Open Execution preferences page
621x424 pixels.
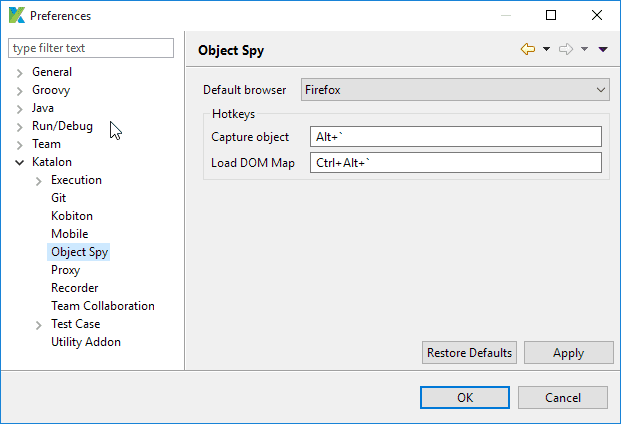click(76, 180)
